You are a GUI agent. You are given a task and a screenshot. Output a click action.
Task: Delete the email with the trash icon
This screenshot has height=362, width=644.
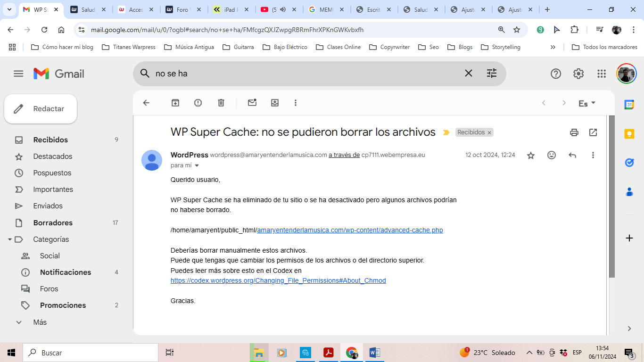tap(221, 103)
